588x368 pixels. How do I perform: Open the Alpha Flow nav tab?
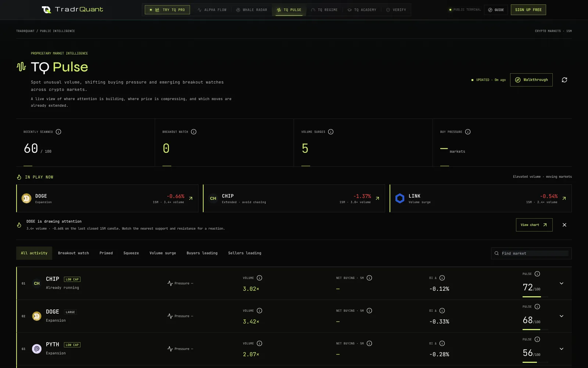212,10
